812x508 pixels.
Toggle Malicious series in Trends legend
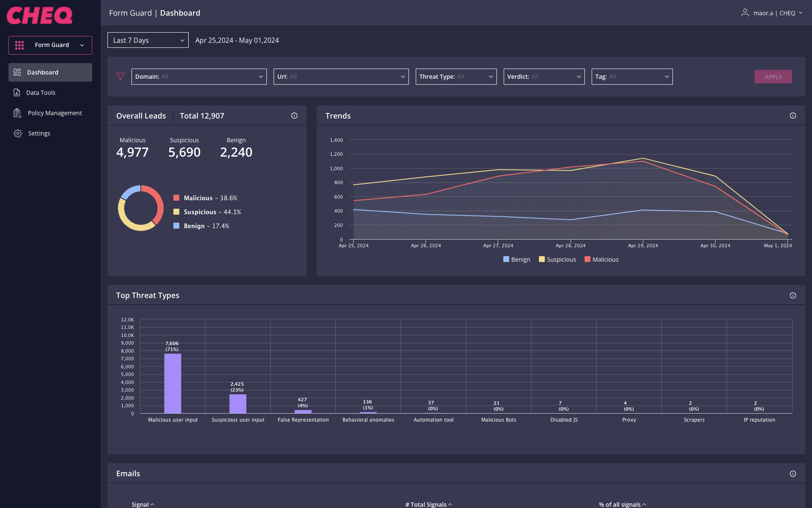(x=601, y=259)
